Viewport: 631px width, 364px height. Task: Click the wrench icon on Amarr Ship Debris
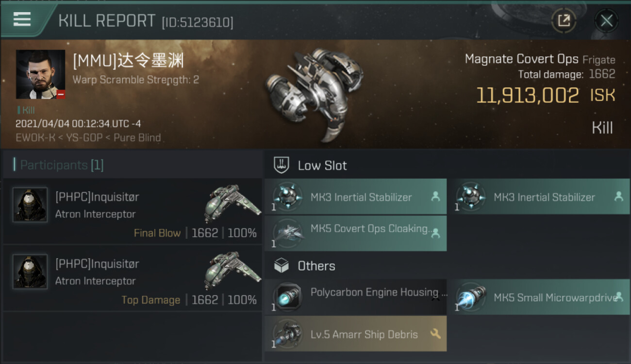coord(435,333)
